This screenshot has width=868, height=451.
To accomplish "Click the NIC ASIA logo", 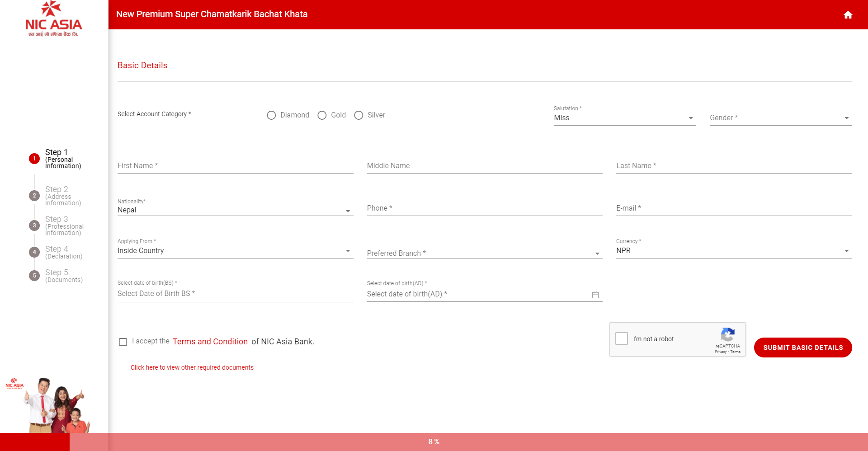I will click(53, 19).
